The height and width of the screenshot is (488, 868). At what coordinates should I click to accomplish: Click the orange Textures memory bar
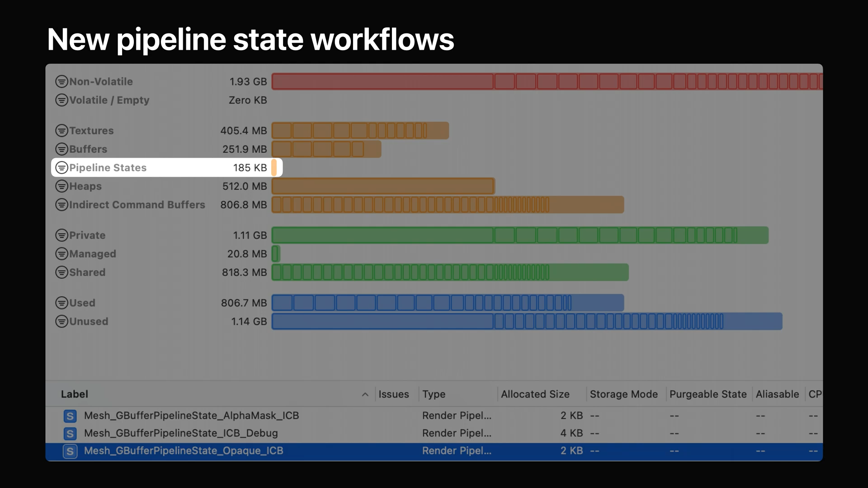point(360,131)
